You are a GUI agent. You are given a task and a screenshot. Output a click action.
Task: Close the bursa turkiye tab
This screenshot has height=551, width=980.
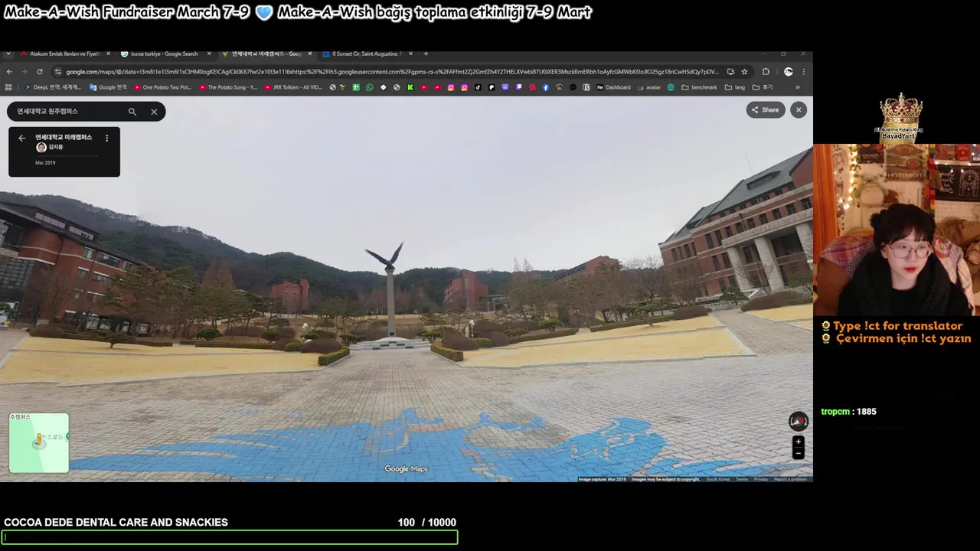pos(209,54)
